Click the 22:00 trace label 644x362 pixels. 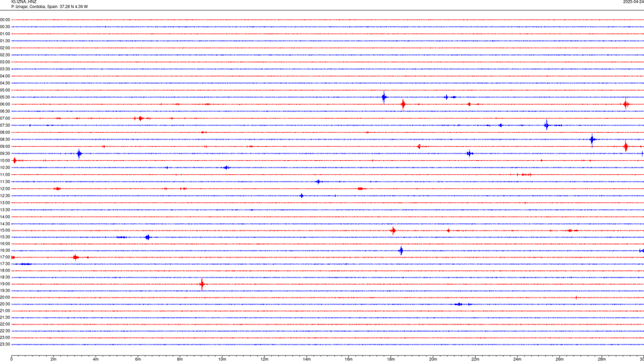click(5, 324)
